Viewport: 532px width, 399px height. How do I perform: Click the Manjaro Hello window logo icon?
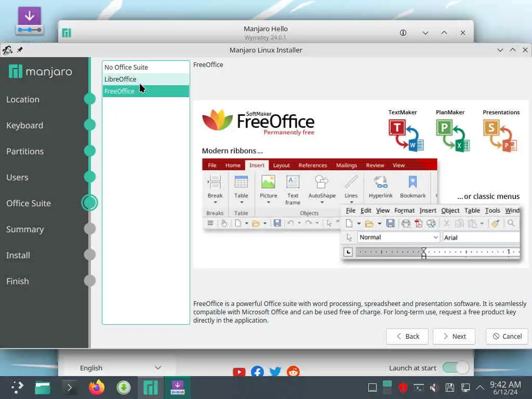point(66,33)
